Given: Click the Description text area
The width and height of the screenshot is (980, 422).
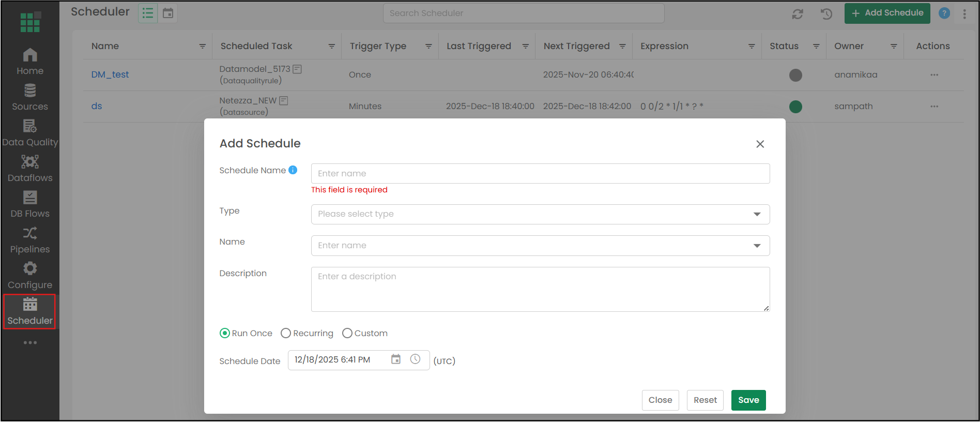Looking at the screenshot, I should click(x=540, y=289).
